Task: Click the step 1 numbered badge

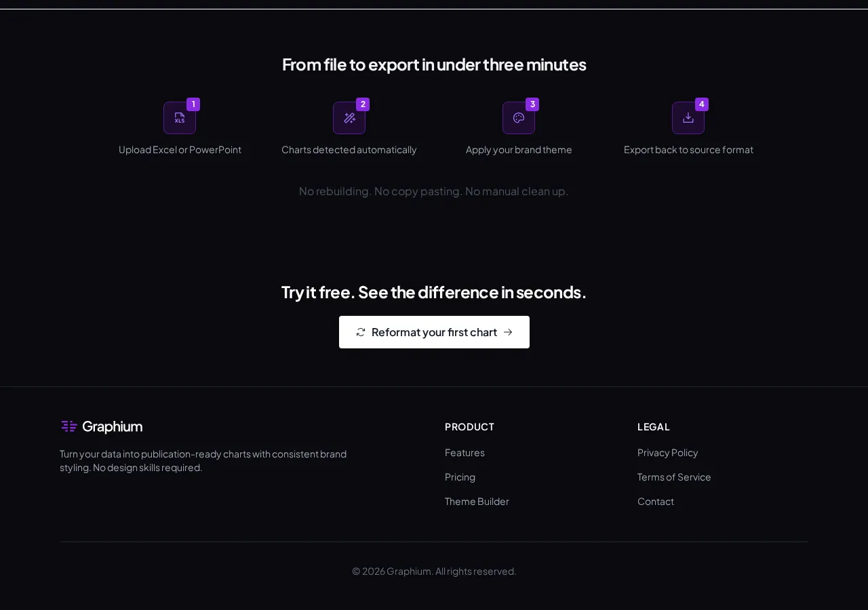Action: 193,104
